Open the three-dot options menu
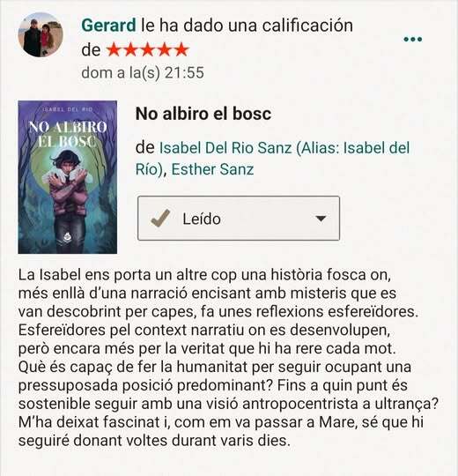The height and width of the screenshot is (476, 458). (413, 39)
